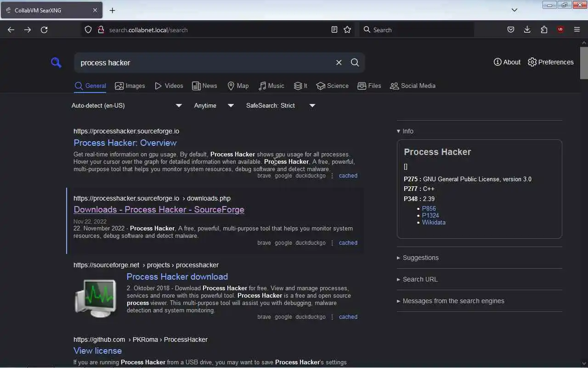This screenshot has width=588, height=368.
Task: Click the https://github.com › PKRoma › ProcessHacker URL
Action: click(141, 339)
